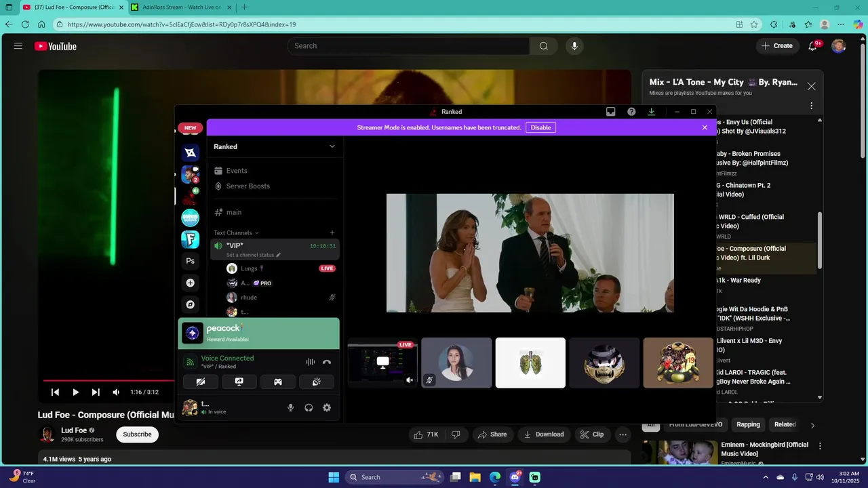This screenshot has height=488, width=868.
Task: Open YouTube hamburger guide menu
Action: [18, 46]
